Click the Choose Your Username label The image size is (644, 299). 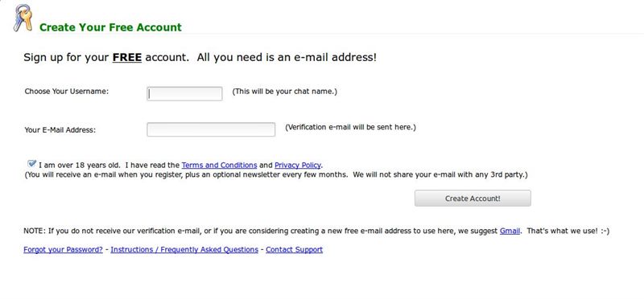click(x=67, y=92)
